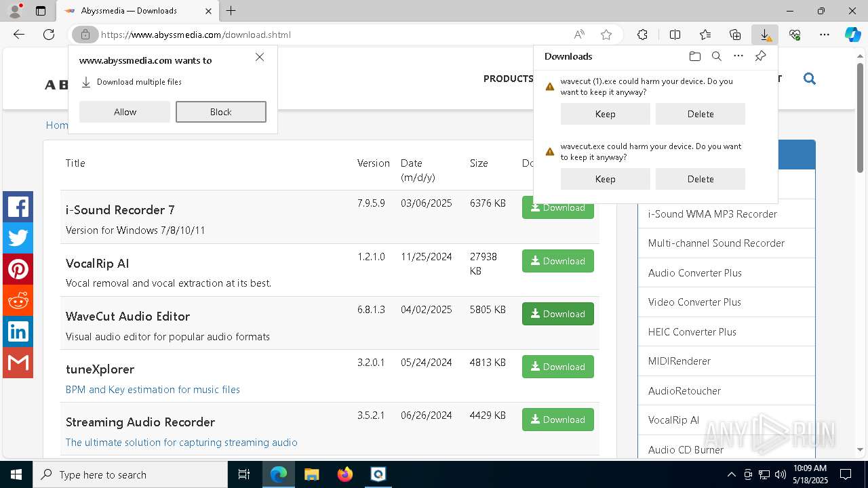Open Task View on taskbar
Viewport: 868px width, 488px height.
click(244, 474)
